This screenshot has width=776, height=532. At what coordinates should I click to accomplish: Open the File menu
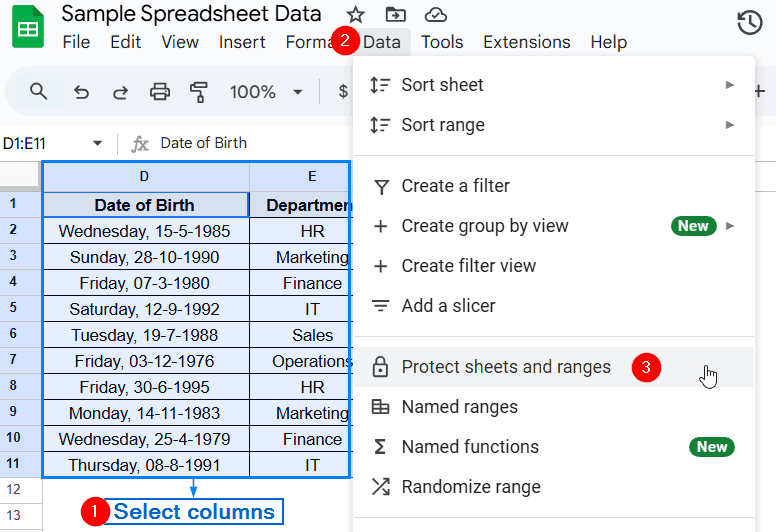click(x=76, y=42)
